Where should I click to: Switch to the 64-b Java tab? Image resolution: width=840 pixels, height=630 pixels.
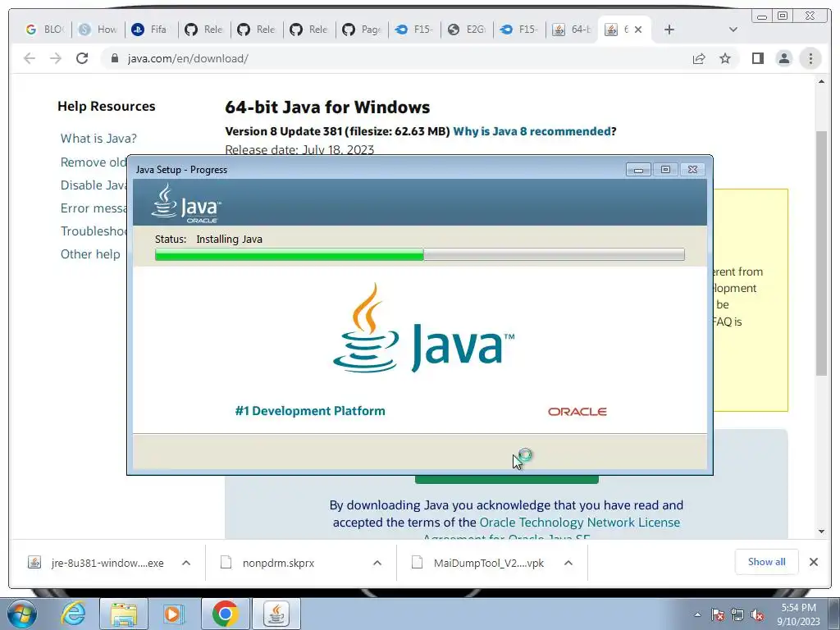[572, 30]
